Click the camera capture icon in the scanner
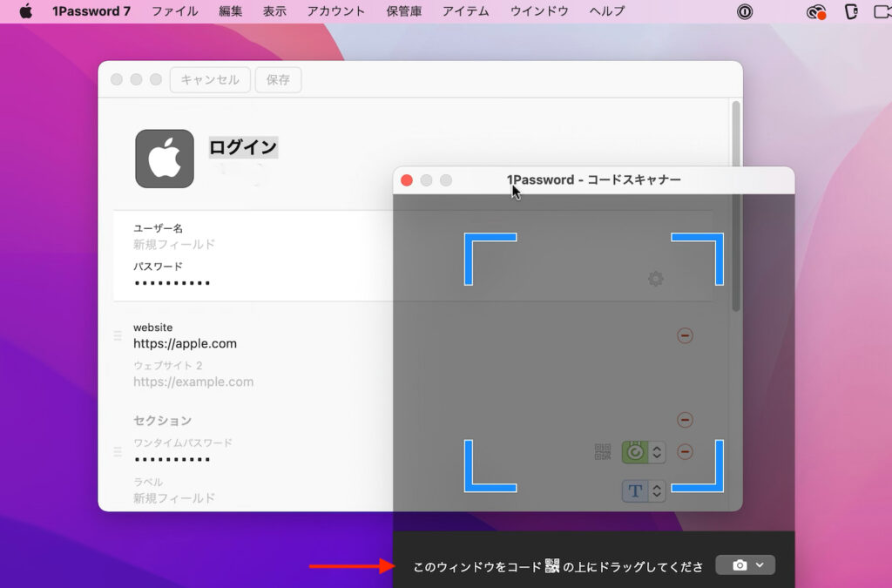Viewport: 892px width, 588px height. point(739,564)
